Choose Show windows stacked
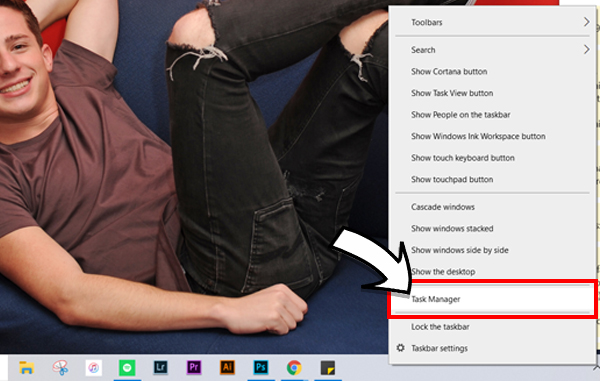The height and width of the screenshot is (381, 600). 492,228
